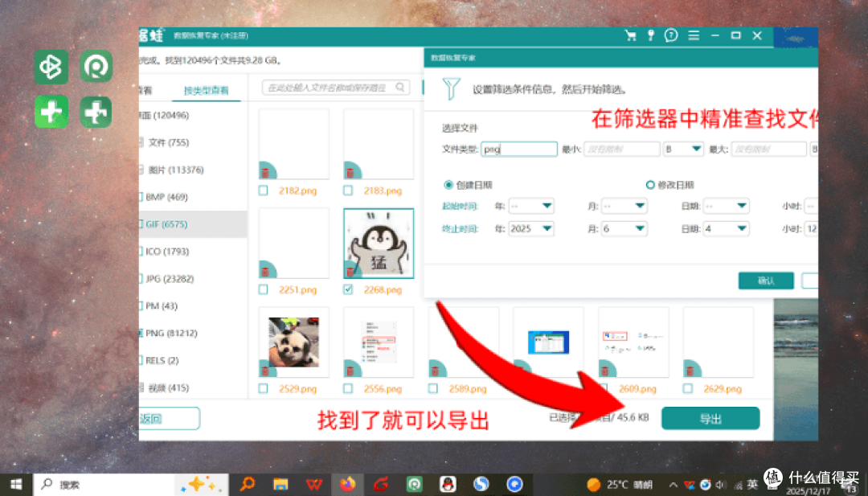
Task: Click the funnel filter icon in dialog
Action: (451, 88)
